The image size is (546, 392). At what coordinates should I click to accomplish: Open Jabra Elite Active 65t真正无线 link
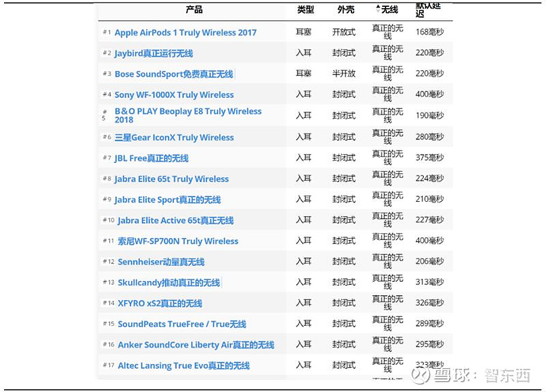pyautogui.click(x=175, y=220)
